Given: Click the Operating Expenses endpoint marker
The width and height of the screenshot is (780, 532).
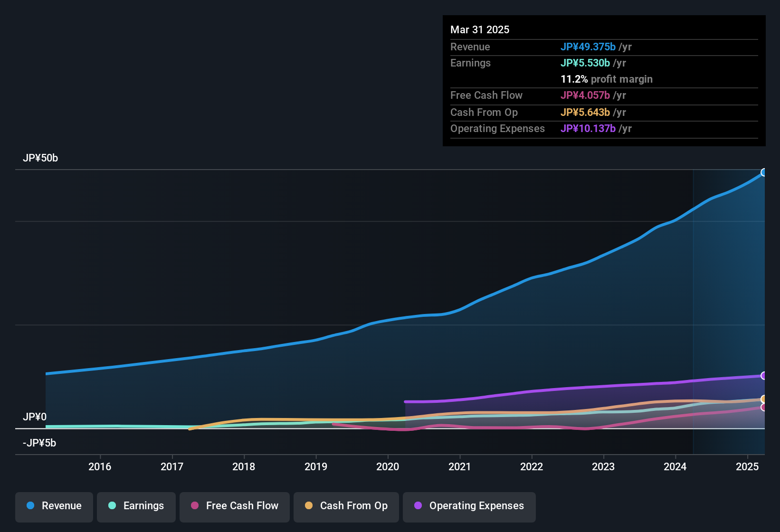Looking at the screenshot, I should (x=764, y=376).
